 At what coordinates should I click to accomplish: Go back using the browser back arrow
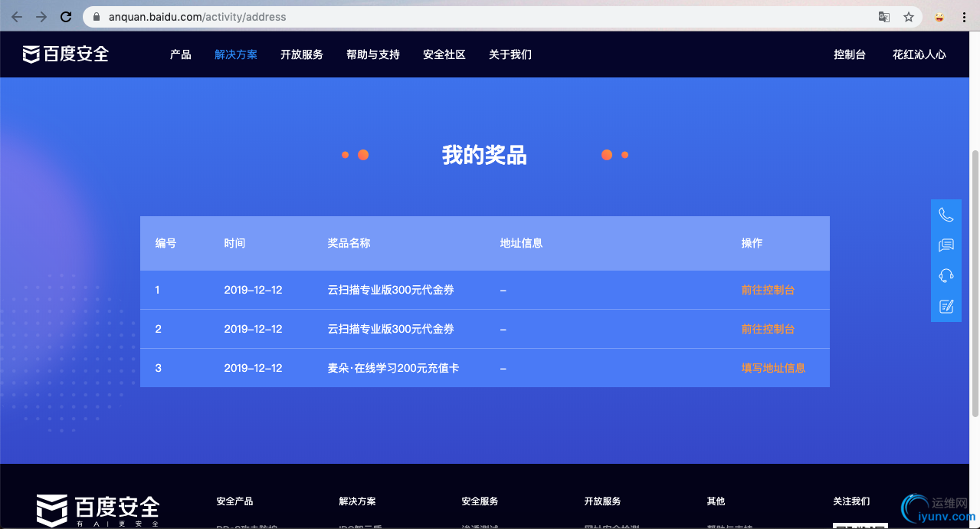pyautogui.click(x=16, y=16)
